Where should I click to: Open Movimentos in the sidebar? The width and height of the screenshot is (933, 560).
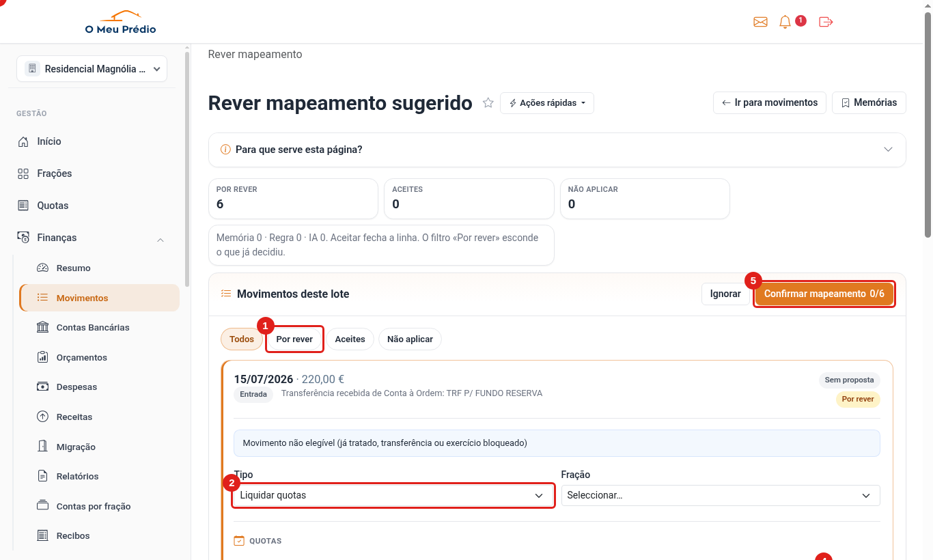pos(99,298)
